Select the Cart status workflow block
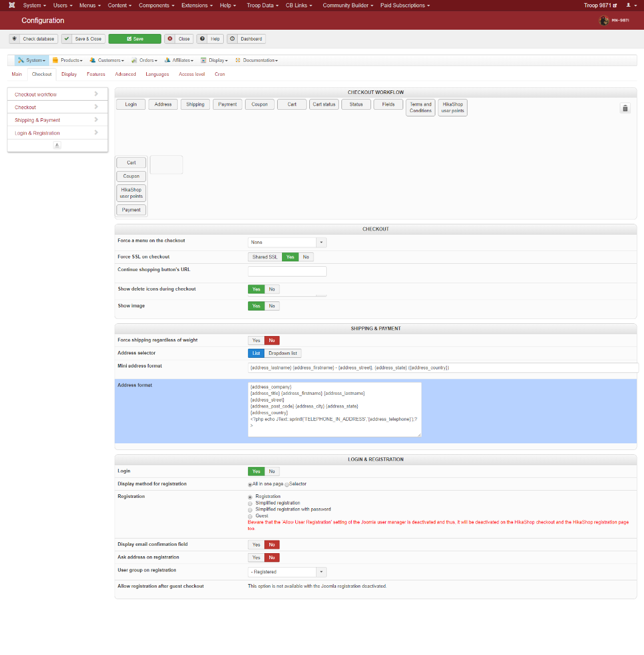Screen dimensions: 644x655 coord(324,104)
